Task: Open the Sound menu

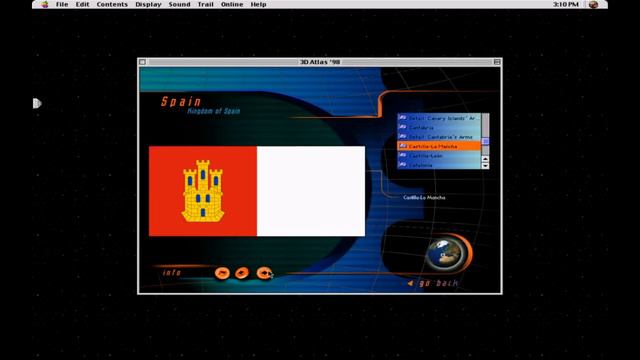Action: point(179,4)
